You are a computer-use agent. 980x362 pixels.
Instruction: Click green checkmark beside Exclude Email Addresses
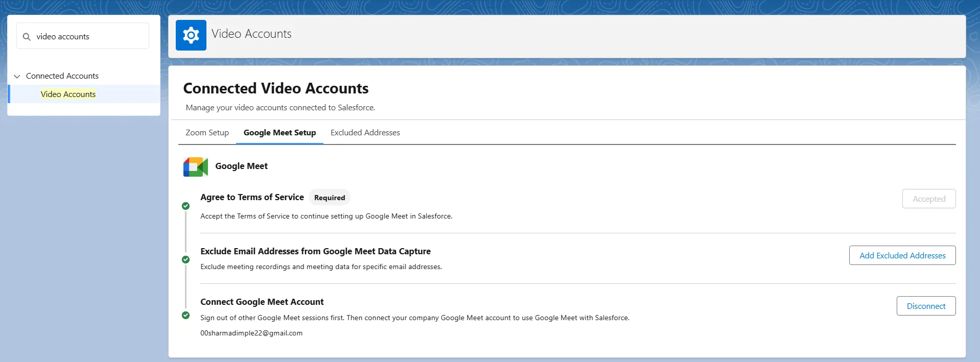[x=185, y=260]
